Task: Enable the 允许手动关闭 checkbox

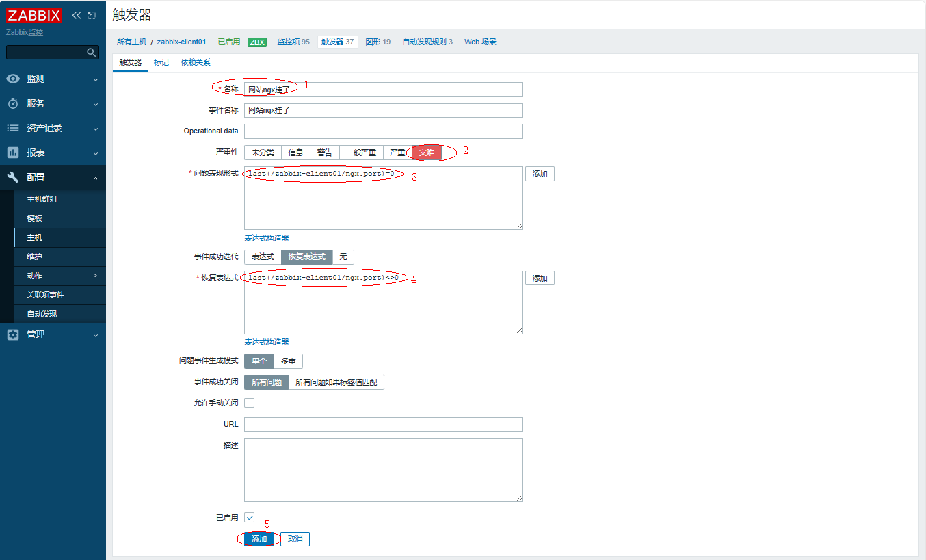Action: 250,403
